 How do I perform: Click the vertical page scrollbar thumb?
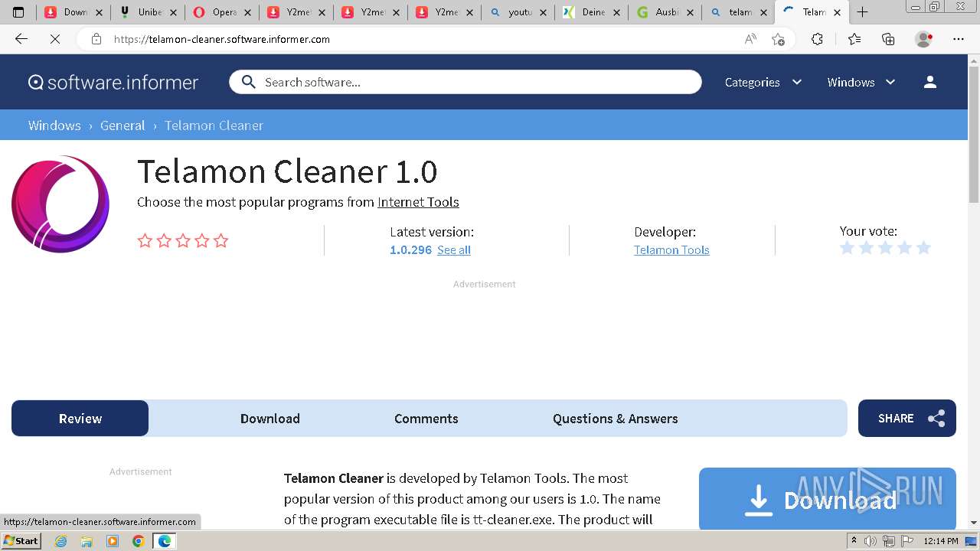click(x=974, y=134)
